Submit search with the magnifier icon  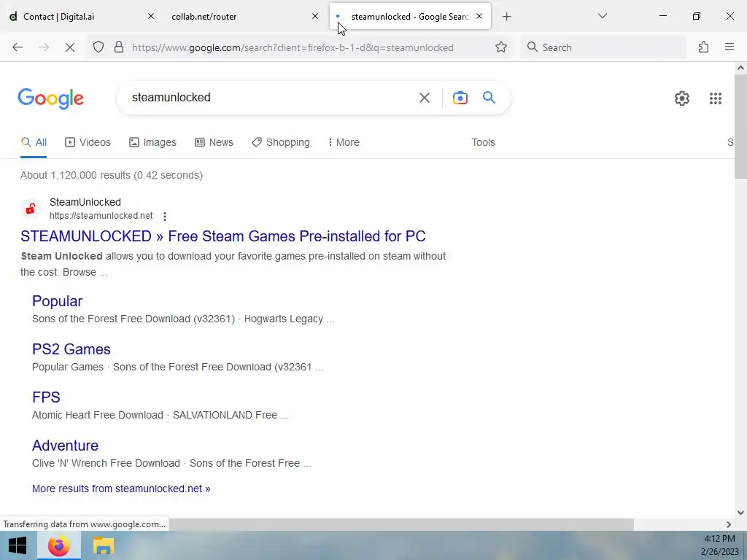pyautogui.click(x=489, y=98)
